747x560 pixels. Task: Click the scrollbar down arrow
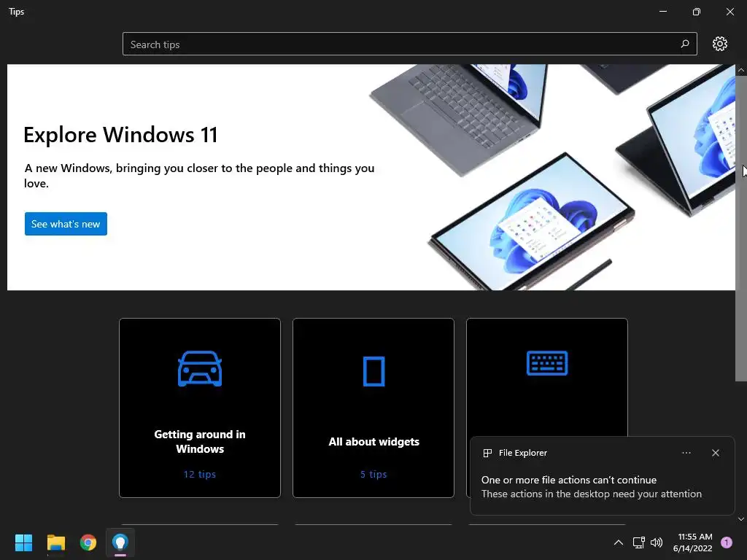tap(741, 519)
